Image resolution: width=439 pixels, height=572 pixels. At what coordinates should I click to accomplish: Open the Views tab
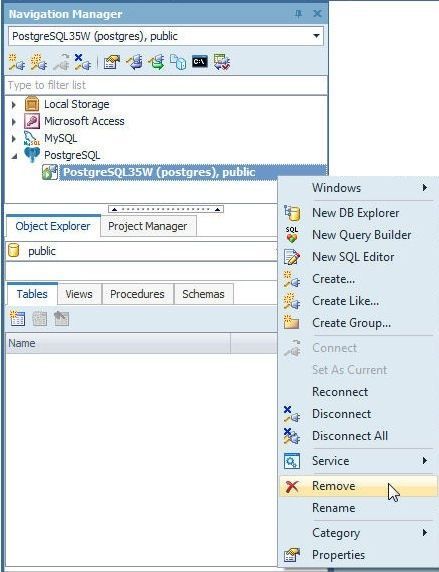click(79, 294)
